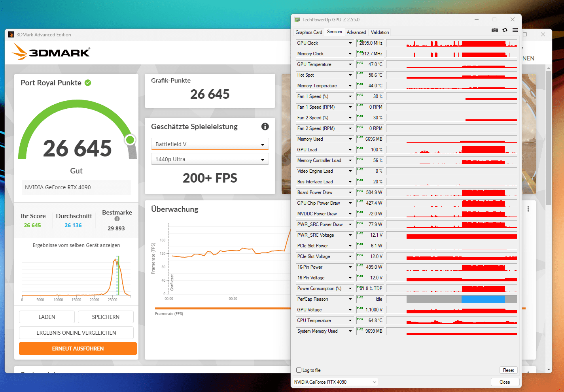Click the info icon under Bestmarke
The height and width of the screenshot is (392, 564).
point(117,219)
